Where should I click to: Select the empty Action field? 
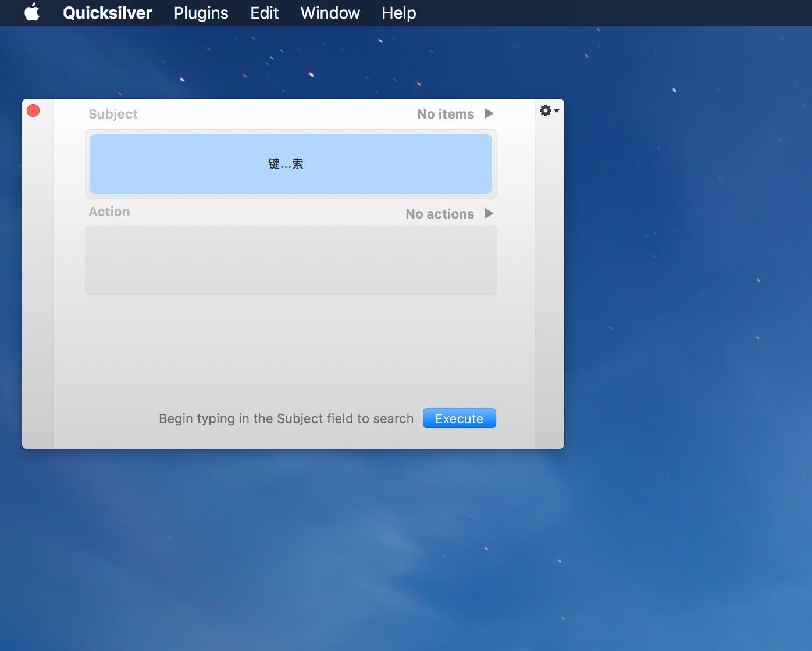(291, 260)
